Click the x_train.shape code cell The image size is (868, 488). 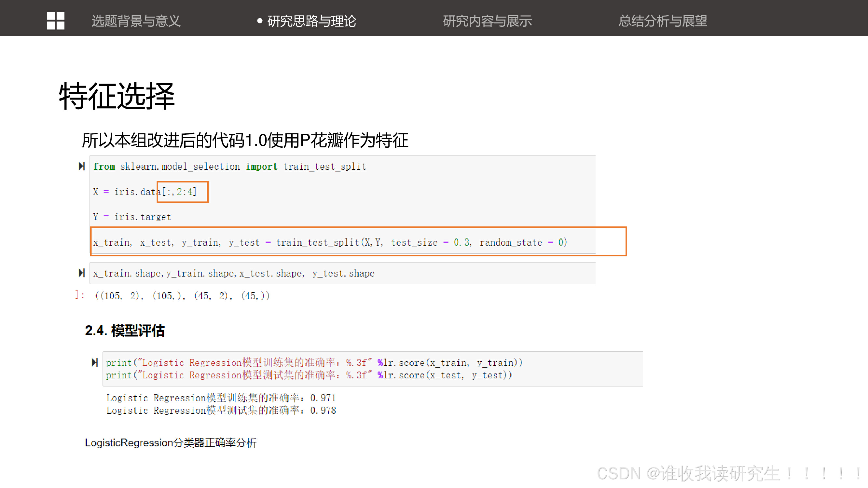point(234,273)
